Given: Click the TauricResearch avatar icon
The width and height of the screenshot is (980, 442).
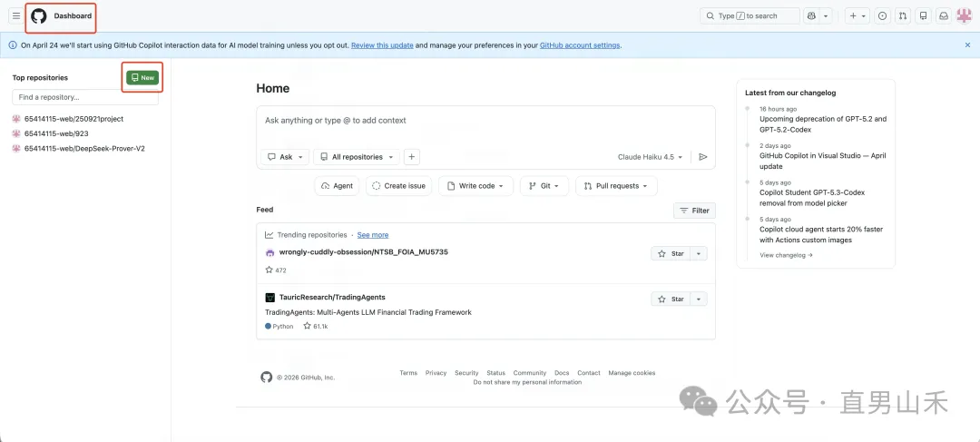Looking at the screenshot, I should coord(270,298).
